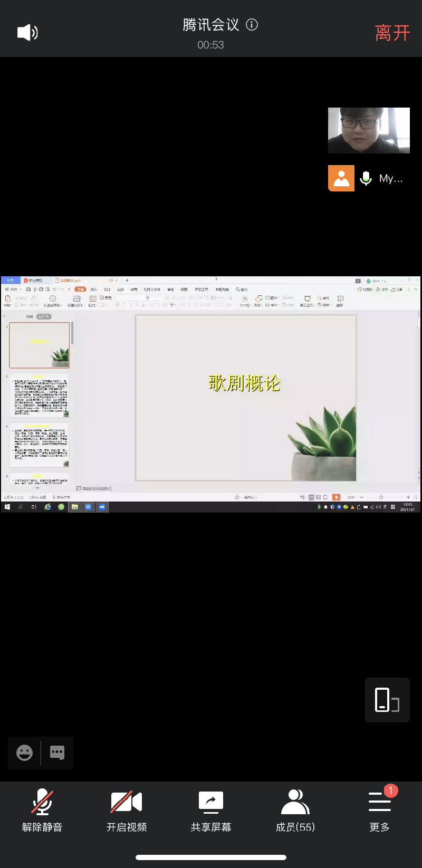
Task: Select the participant's camera video thumbnail
Action: [369, 130]
